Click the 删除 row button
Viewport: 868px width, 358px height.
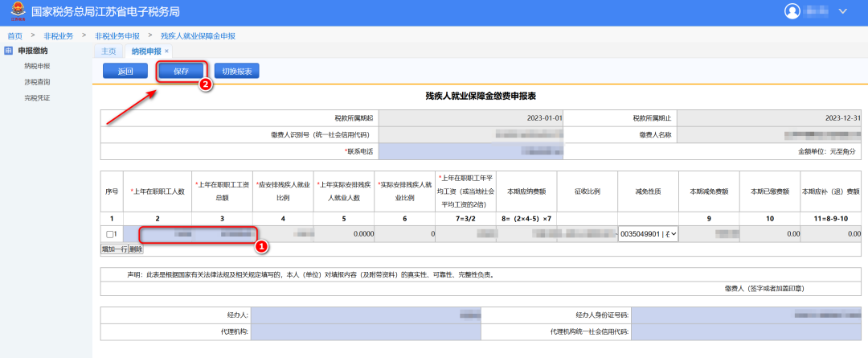pos(136,249)
